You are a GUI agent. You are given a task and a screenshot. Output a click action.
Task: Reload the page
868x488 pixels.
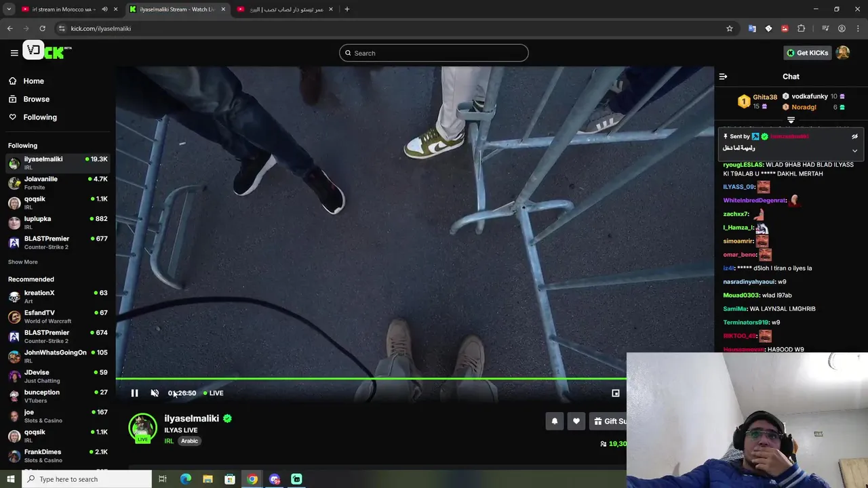42,28
